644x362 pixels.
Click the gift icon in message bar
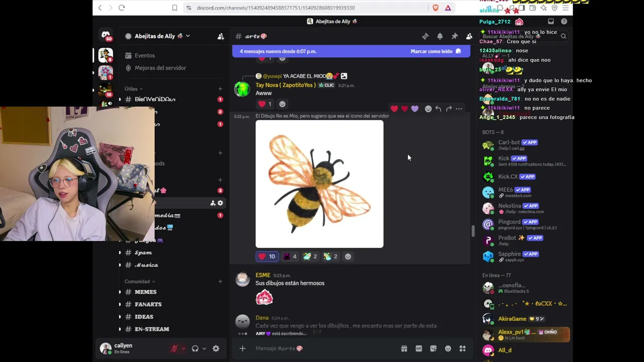point(404,348)
